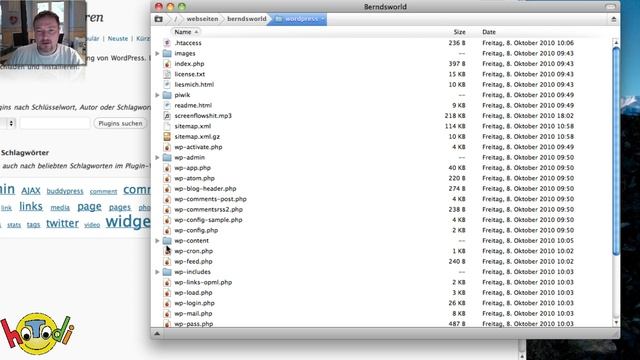Select the index.php file icon
640x360 pixels.
point(167,64)
